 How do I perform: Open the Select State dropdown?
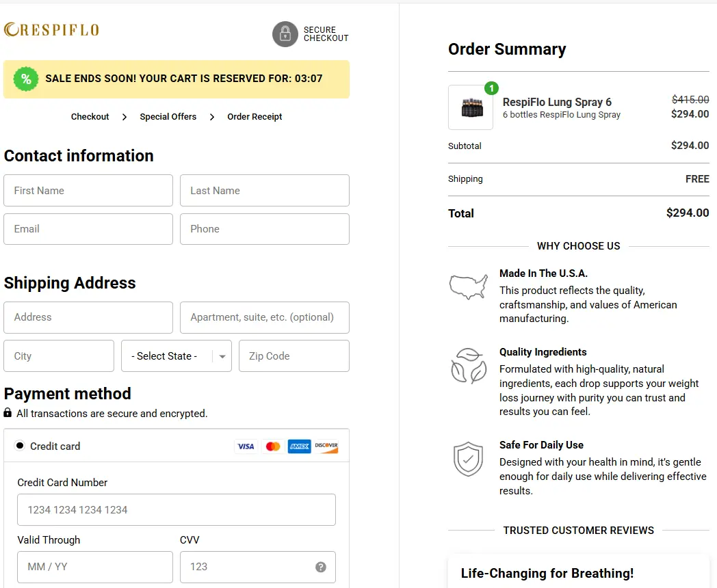click(x=177, y=356)
